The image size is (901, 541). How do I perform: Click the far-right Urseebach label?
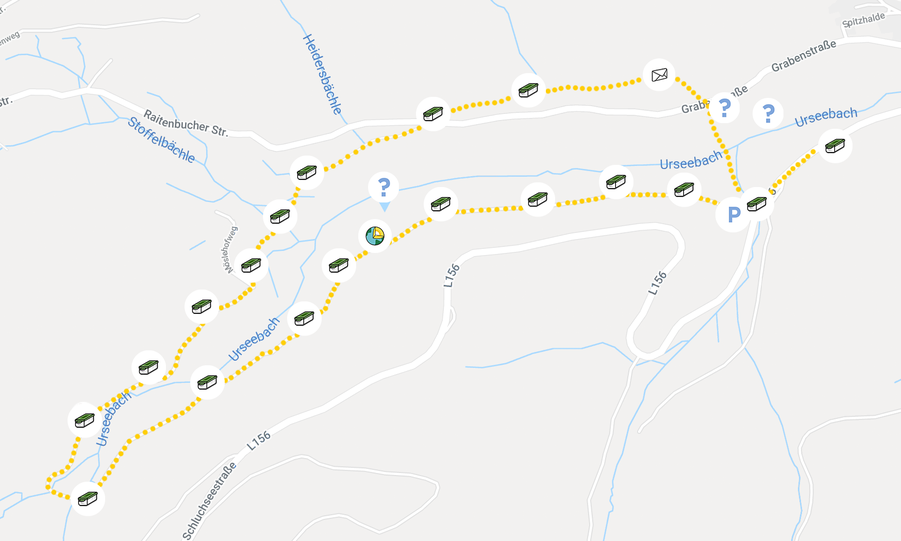[826, 117]
